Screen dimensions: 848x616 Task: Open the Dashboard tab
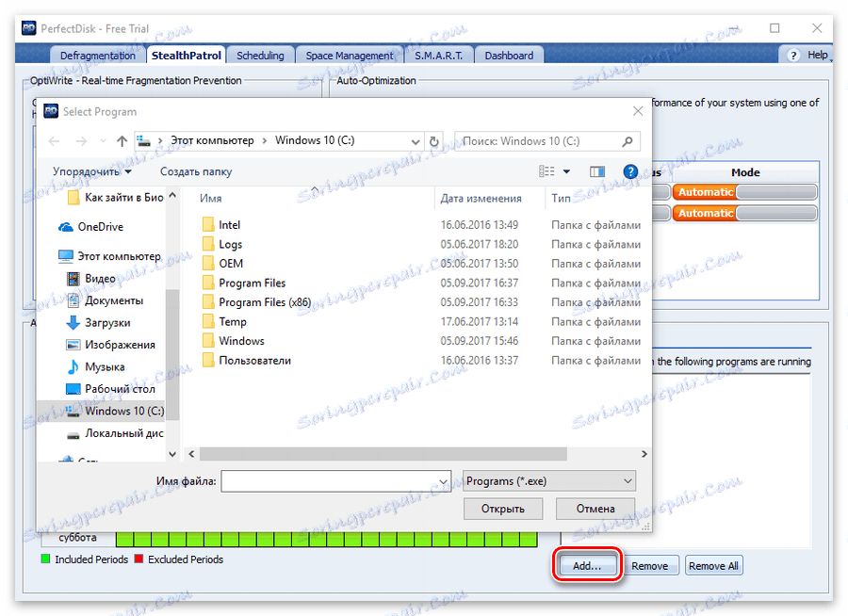tap(509, 56)
